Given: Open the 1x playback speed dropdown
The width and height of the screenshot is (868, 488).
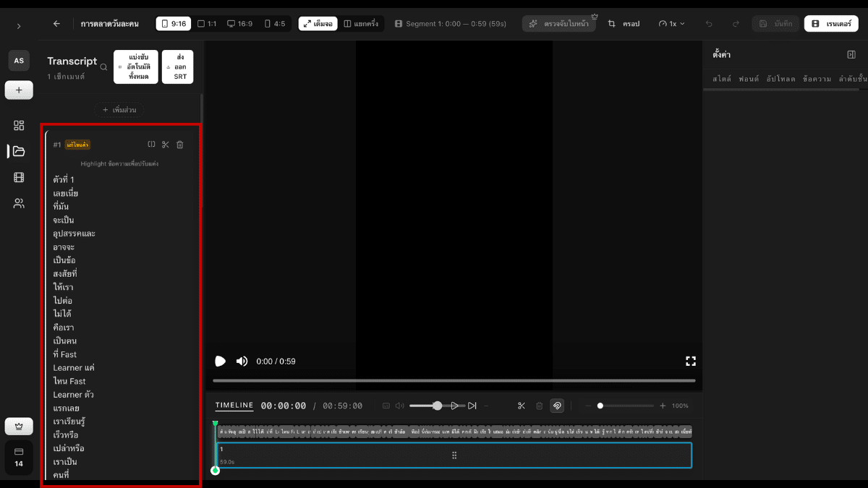Looking at the screenshot, I should pos(672,24).
